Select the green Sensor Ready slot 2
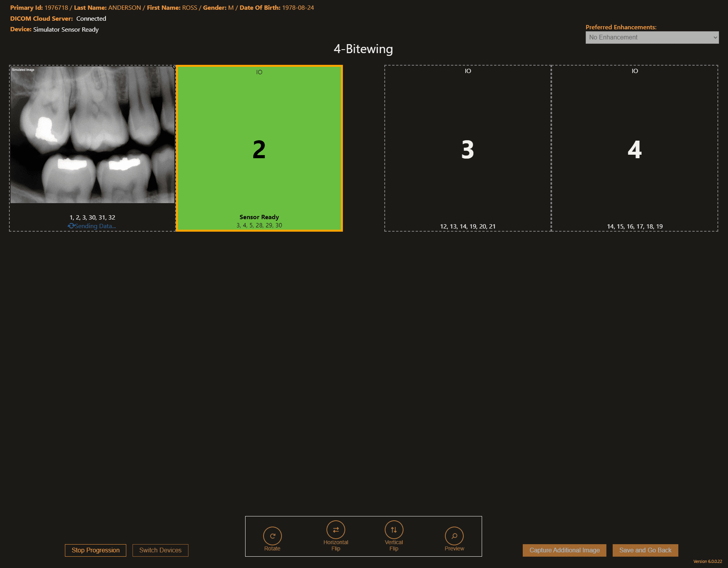The width and height of the screenshot is (728, 568). click(x=259, y=148)
